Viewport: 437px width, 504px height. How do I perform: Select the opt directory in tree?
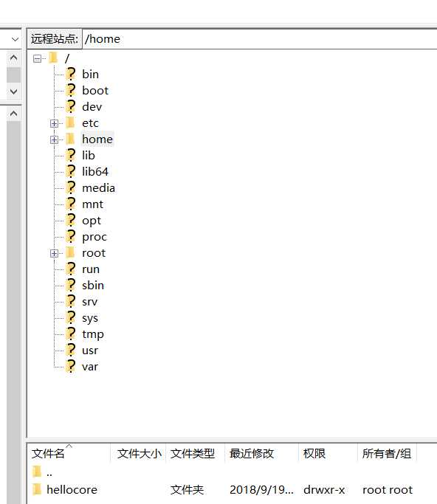92,221
